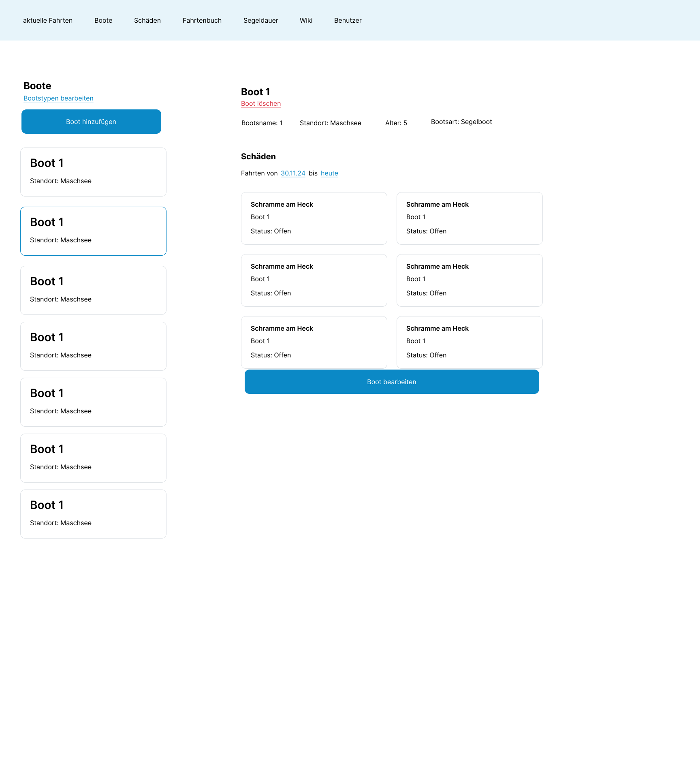Open the bottom-left Schramme am Heck damage card
The image size is (700, 776).
(x=314, y=342)
